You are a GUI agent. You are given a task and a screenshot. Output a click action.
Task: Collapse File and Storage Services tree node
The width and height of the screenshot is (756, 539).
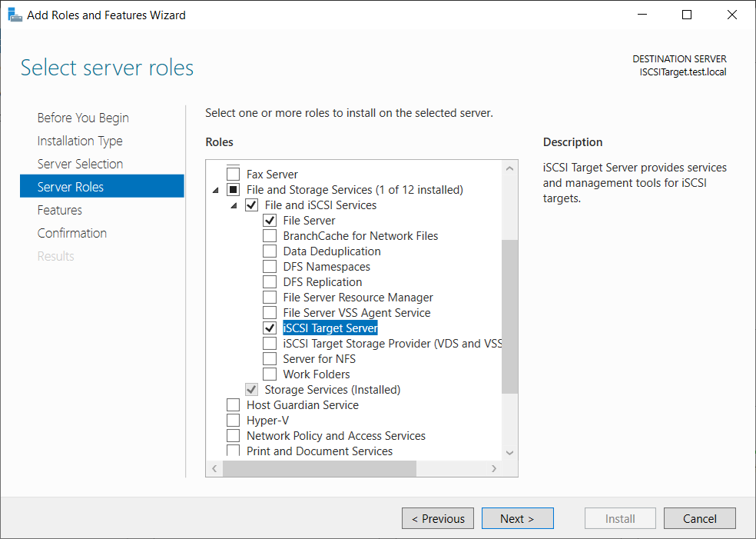[x=216, y=190]
